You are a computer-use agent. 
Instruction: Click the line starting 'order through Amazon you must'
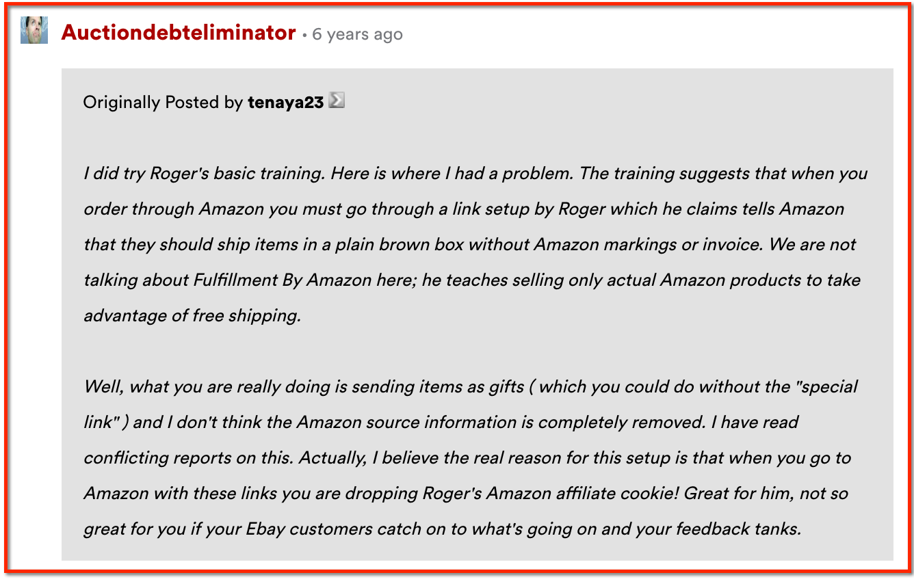(x=464, y=209)
